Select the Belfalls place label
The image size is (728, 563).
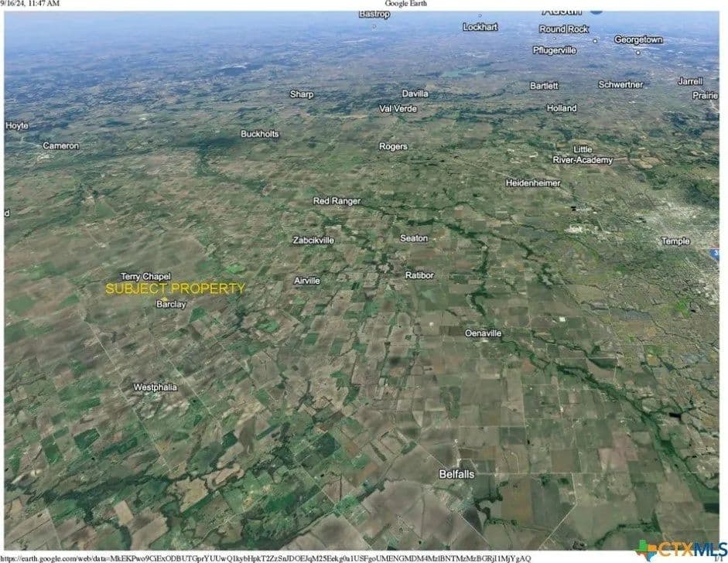tap(456, 473)
